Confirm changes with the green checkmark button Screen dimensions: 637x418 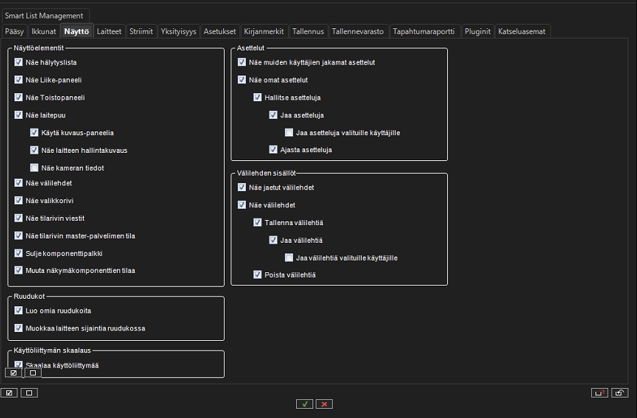(x=304, y=404)
